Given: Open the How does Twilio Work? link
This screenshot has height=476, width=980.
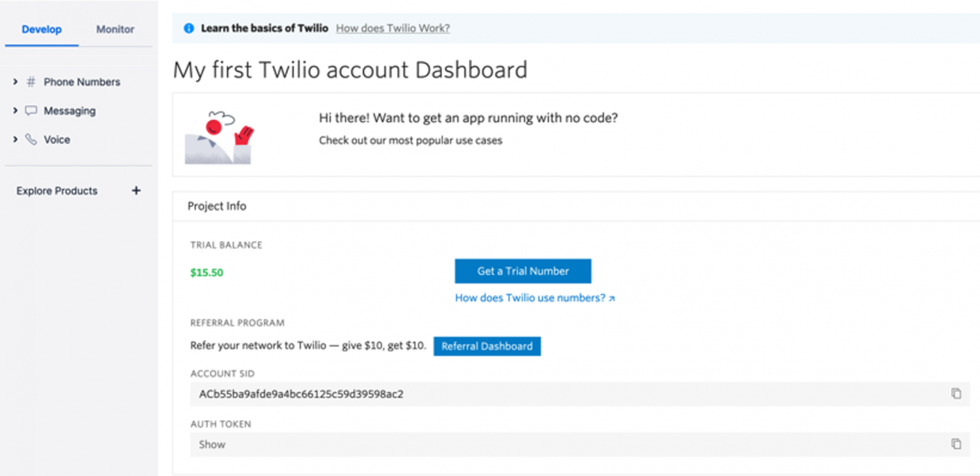Looking at the screenshot, I should tap(393, 28).
